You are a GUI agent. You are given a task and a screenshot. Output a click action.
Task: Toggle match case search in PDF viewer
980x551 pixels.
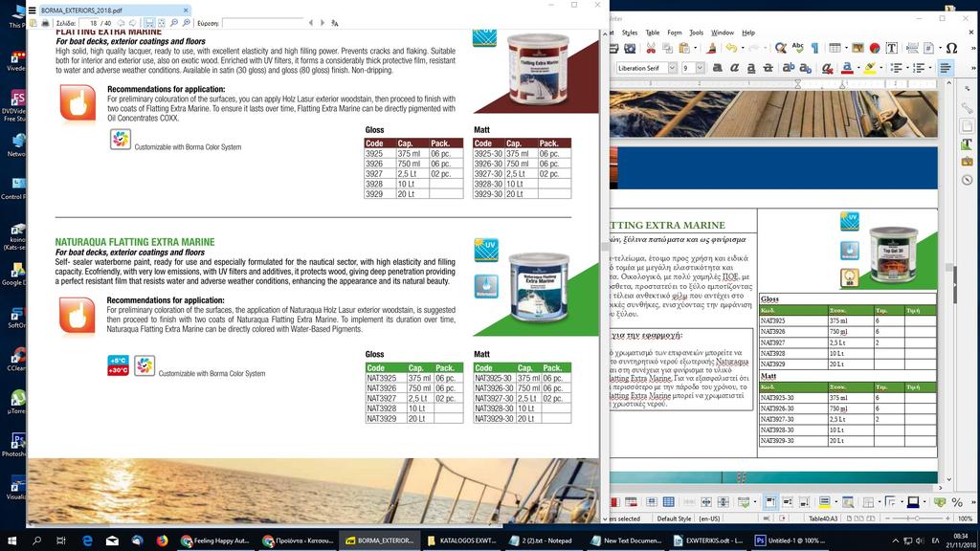335,23
